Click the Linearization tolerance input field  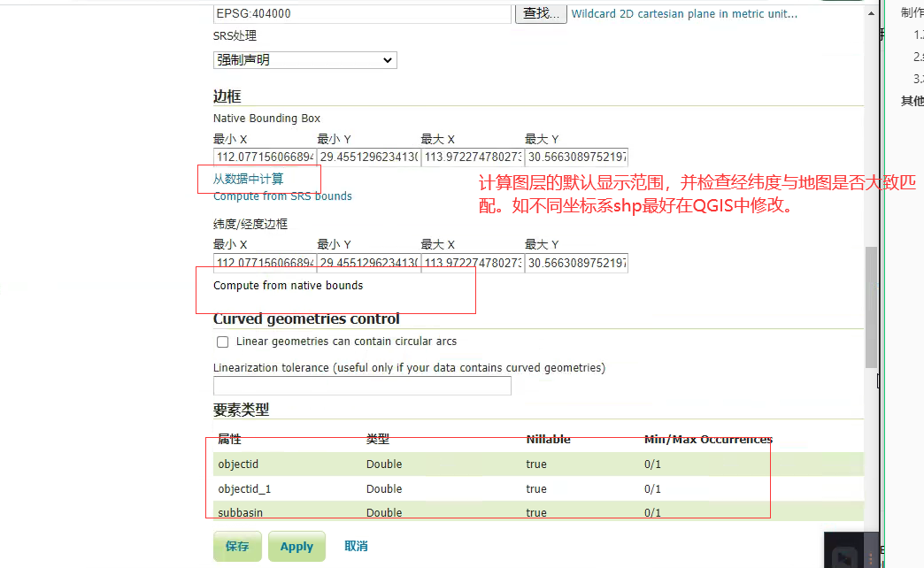(x=362, y=386)
